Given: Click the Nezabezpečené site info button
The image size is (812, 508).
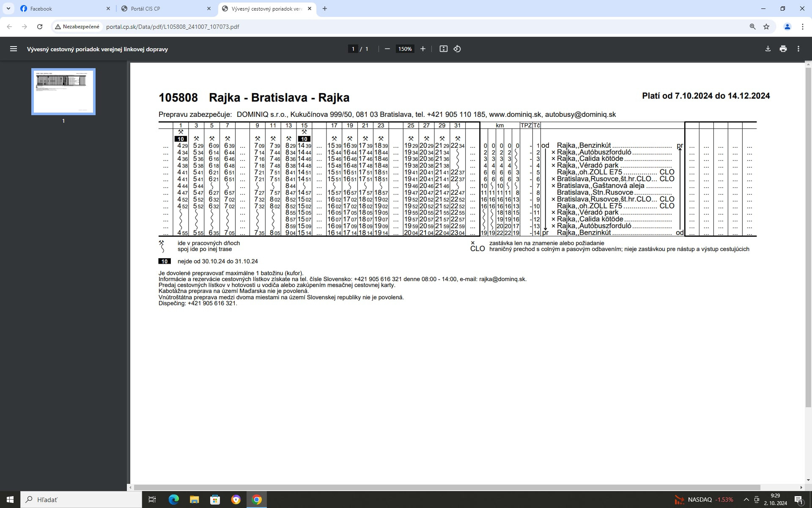Looking at the screenshot, I should coord(77,26).
